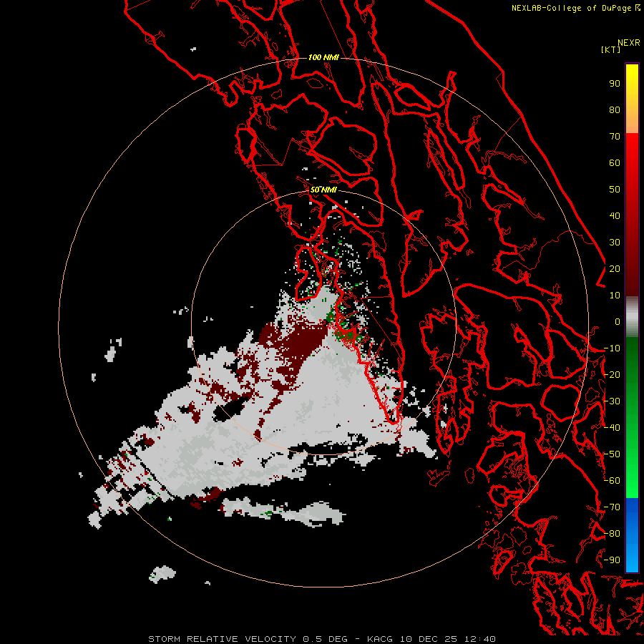Pick the yellow top segment of velocity color bar
Screen dimensions: 644x644
click(x=632, y=99)
